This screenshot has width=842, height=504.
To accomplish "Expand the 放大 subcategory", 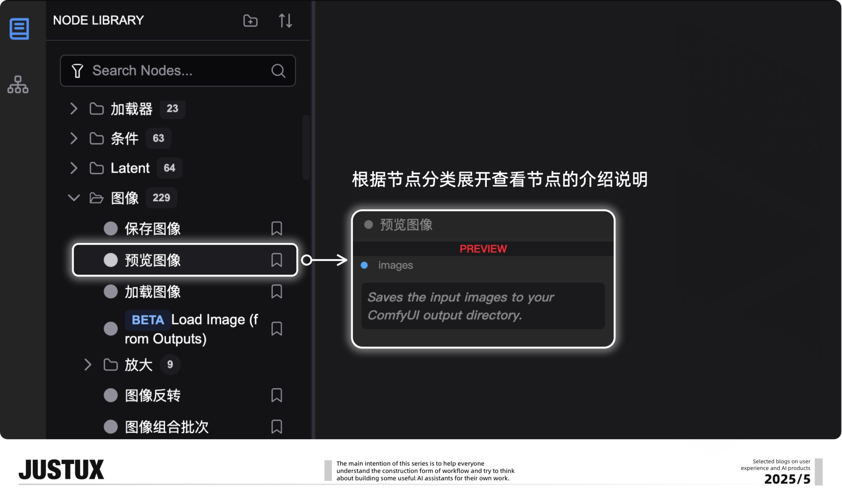I will point(88,365).
